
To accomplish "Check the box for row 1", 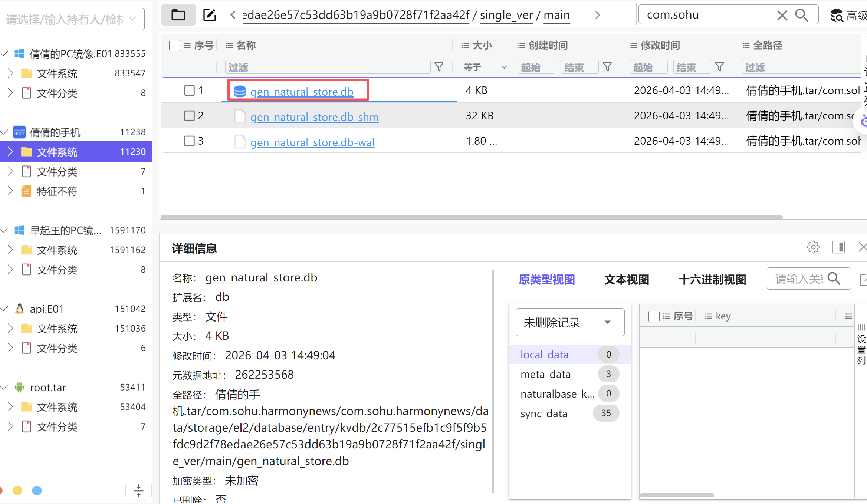I will 190,90.
